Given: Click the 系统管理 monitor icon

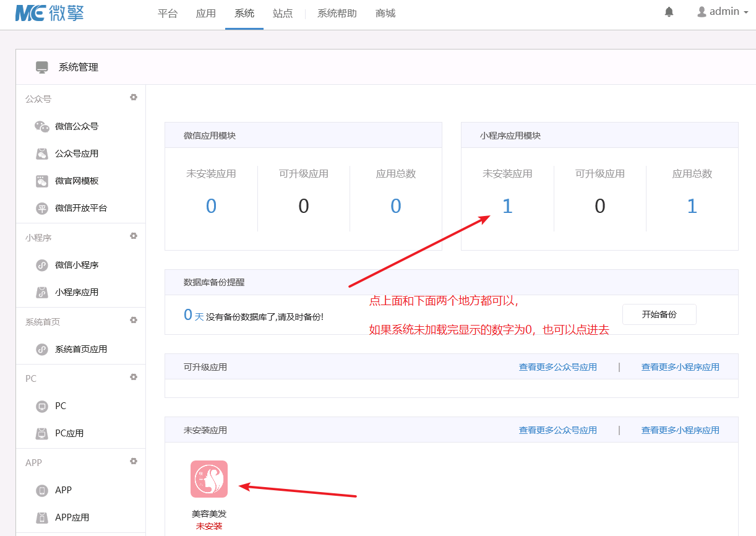Looking at the screenshot, I should pyautogui.click(x=42, y=67).
